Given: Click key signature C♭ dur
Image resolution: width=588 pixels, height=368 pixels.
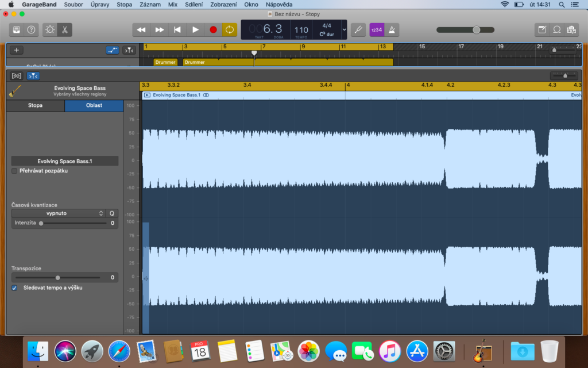Looking at the screenshot, I should [327, 34].
